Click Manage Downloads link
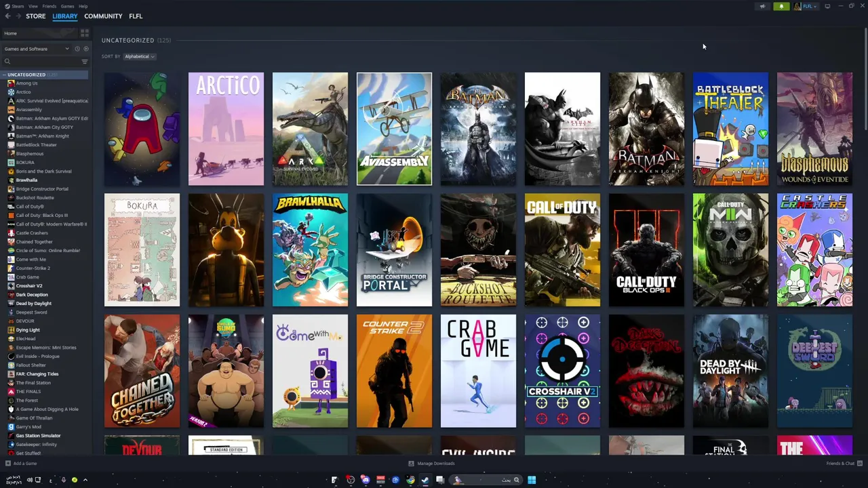 tap(436, 464)
